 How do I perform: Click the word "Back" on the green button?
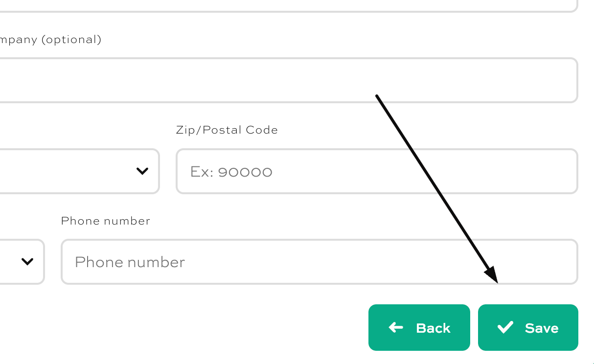[x=433, y=328]
